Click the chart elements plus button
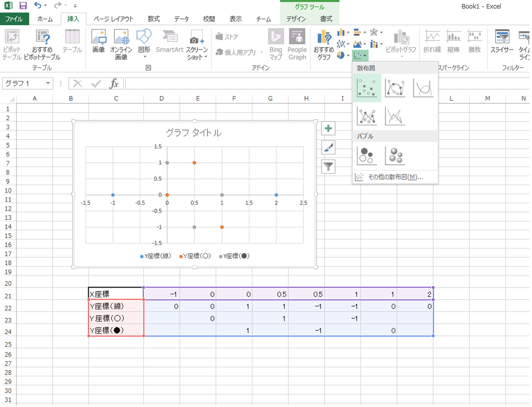532x407 pixels. [328, 128]
